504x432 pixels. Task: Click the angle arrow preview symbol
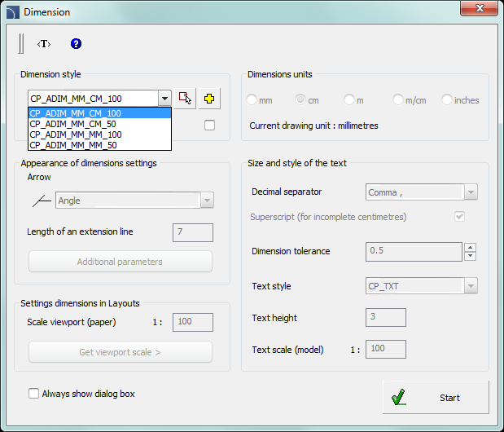pos(39,201)
